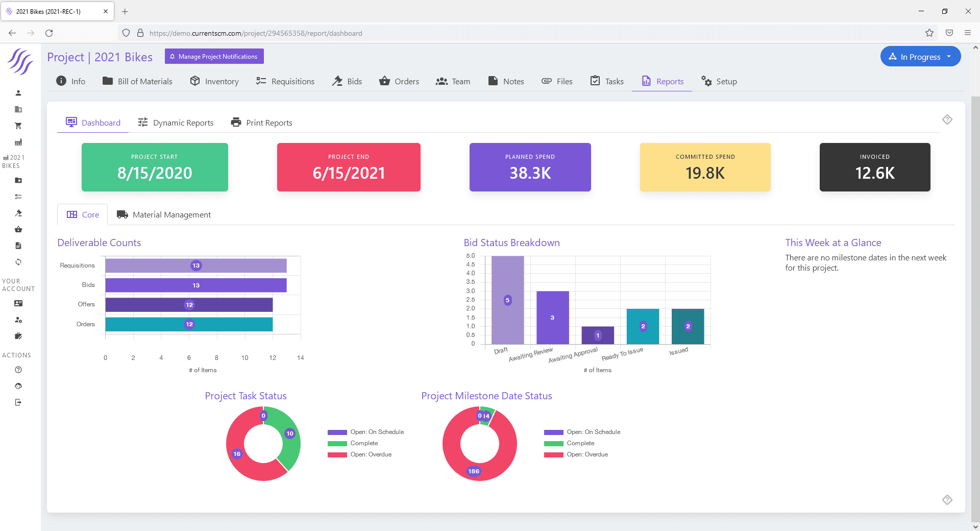The image size is (980, 531).
Task: Click the user profile icon in sidebar
Action: [18, 93]
